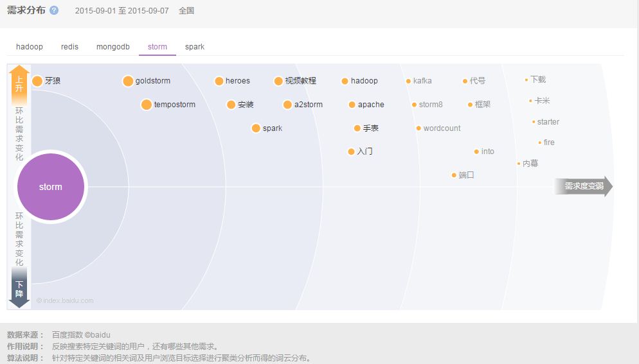This screenshot has height=364, width=639.
Task: Click the gray 下降 downward arrow
Action: click(x=19, y=288)
